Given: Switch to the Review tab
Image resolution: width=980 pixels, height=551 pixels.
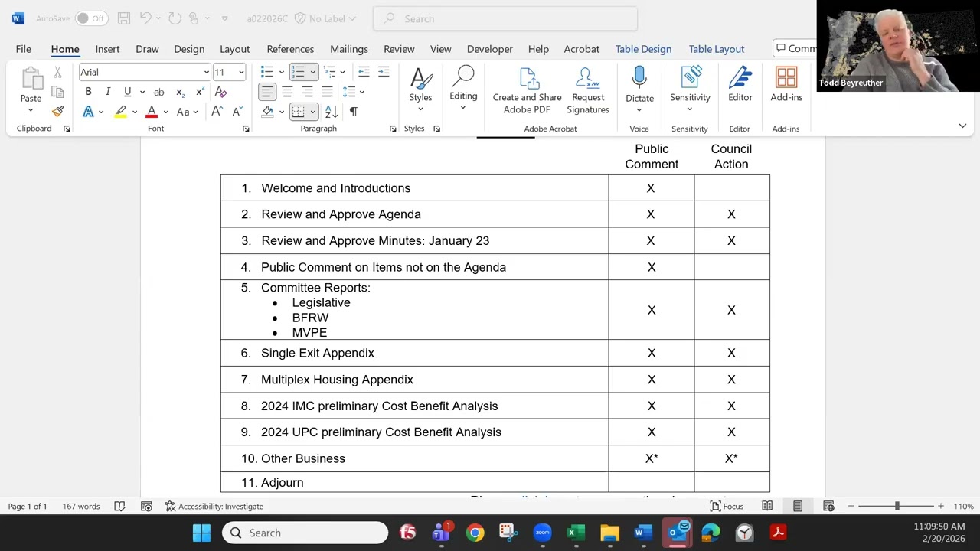Looking at the screenshot, I should coord(399,49).
